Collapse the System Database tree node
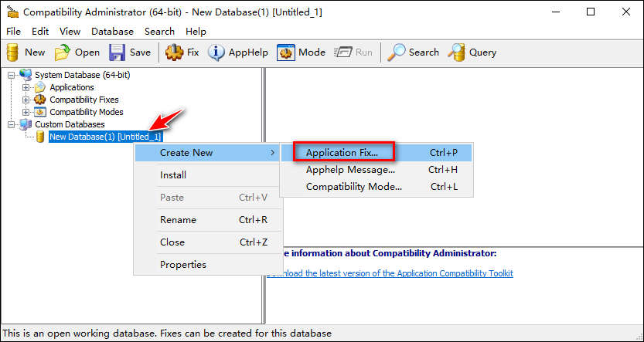This screenshot has height=342, width=644. click(11, 76)
